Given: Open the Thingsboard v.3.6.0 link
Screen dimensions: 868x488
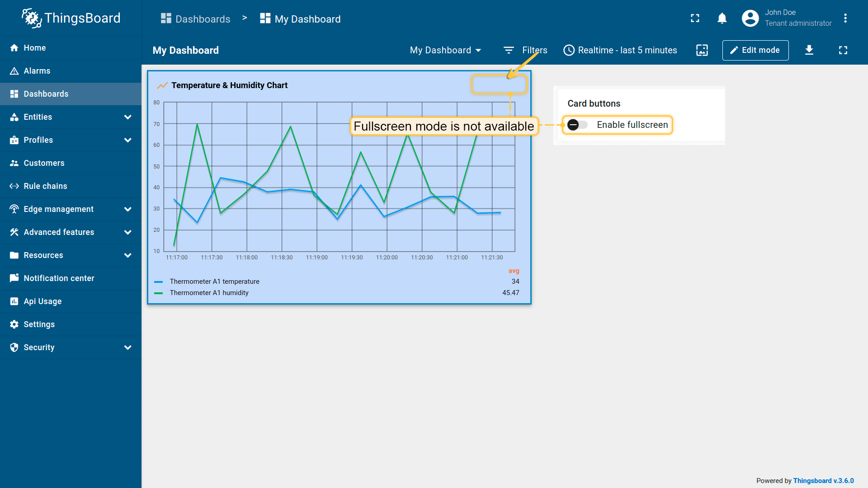Looking at the screenshot, I should (x=823, y=481).
